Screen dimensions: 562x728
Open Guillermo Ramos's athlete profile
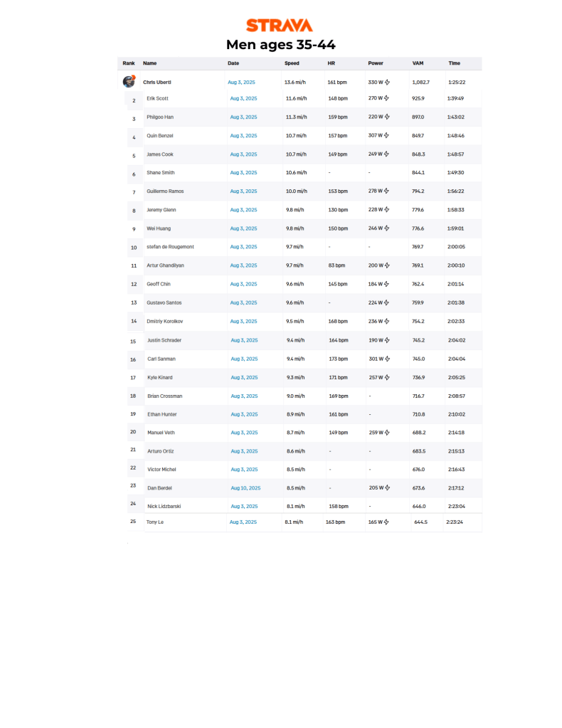click(x=165, y=191)
